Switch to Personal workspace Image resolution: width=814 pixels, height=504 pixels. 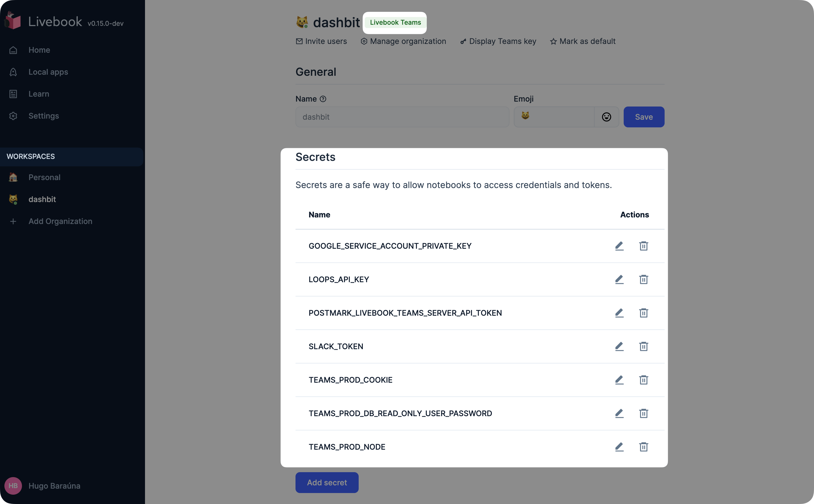[44, 177]
